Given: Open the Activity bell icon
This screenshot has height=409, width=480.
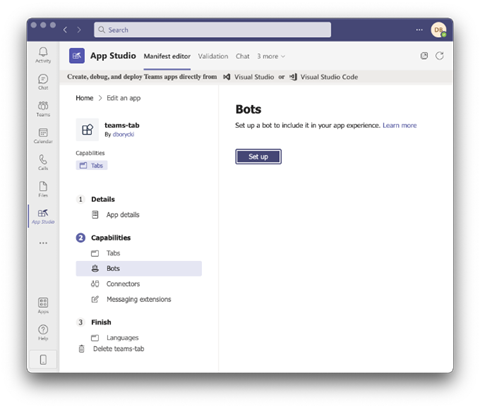Looking at the screenshot, I should [x=43, y=55].
